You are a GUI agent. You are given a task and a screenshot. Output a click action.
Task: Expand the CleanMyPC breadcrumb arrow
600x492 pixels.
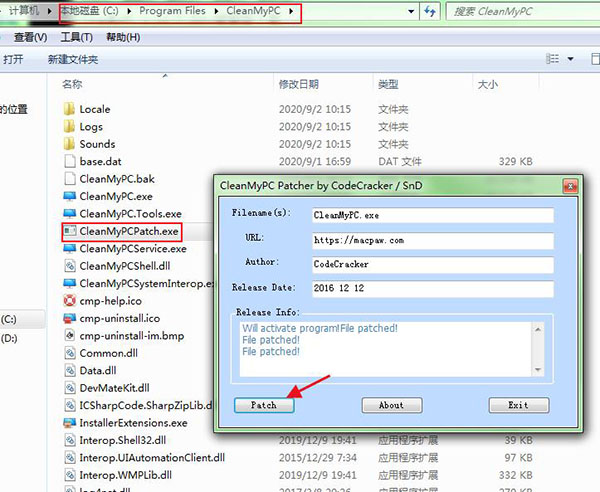point(291,13)
